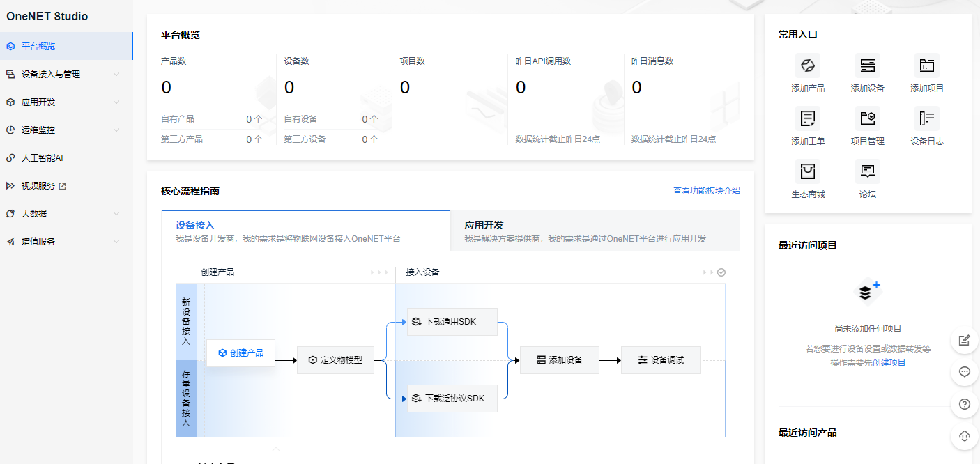Select 人工智能AI in the sidebar
Viewport: 980px width, 464px height.
[x=42, y=158]
